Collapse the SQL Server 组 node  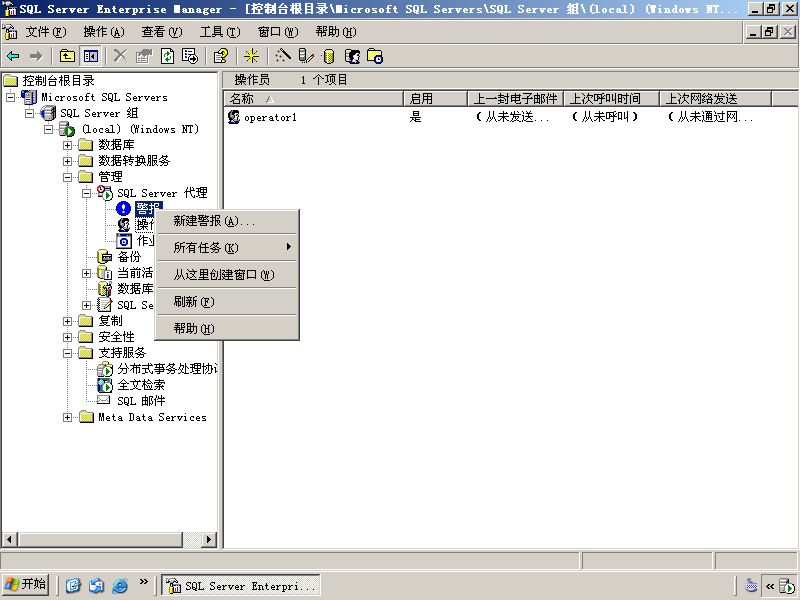click(x=30, y=113)
